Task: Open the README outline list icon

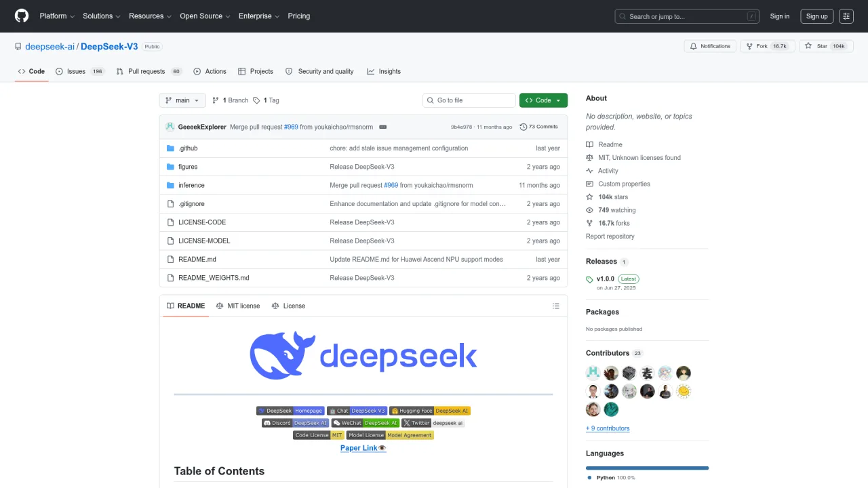Action: pos(556,306)
